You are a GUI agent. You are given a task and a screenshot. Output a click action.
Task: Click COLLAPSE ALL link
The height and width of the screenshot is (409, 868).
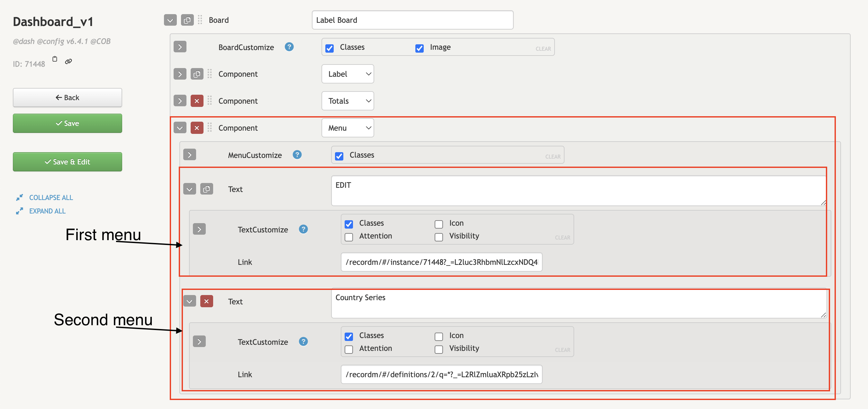point(51,198)
